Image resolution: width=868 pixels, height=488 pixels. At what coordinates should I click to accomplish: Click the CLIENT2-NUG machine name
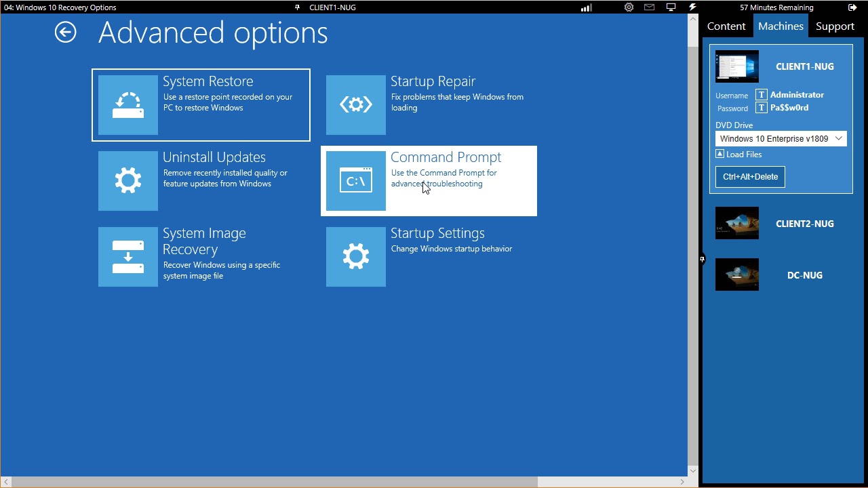point(805,224)
